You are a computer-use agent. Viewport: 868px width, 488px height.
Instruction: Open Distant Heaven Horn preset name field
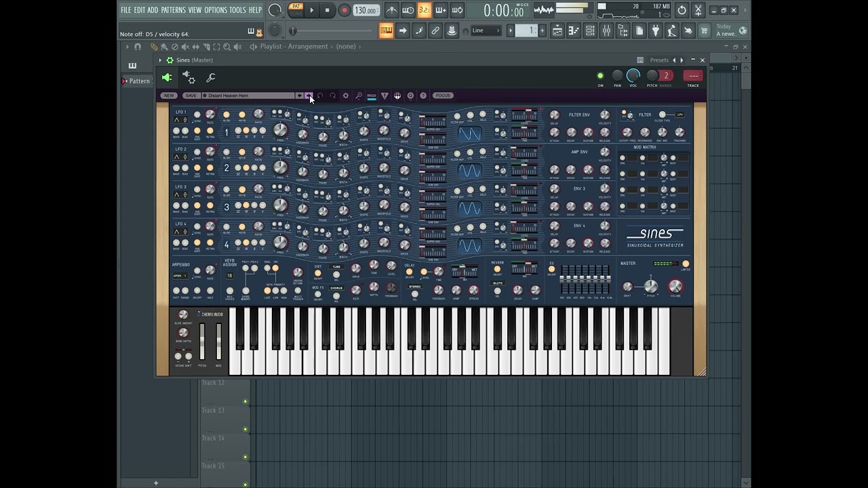[x=248, y=96]
